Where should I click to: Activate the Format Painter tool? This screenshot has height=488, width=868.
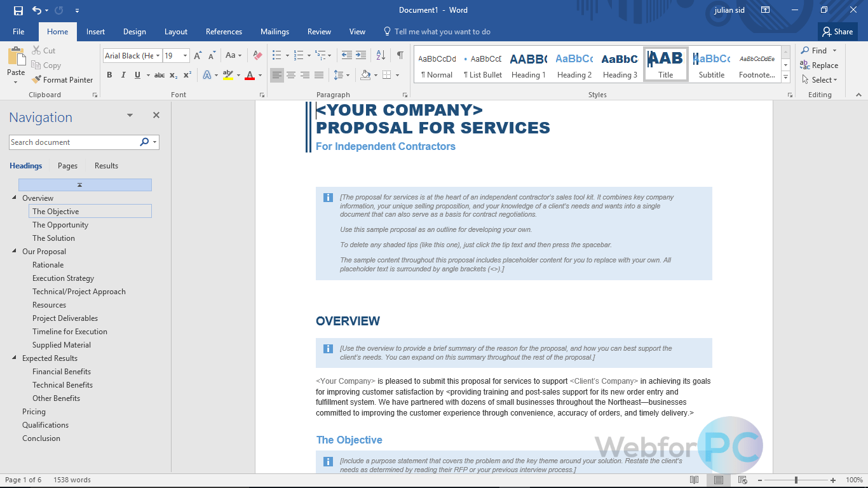(62, 79)
